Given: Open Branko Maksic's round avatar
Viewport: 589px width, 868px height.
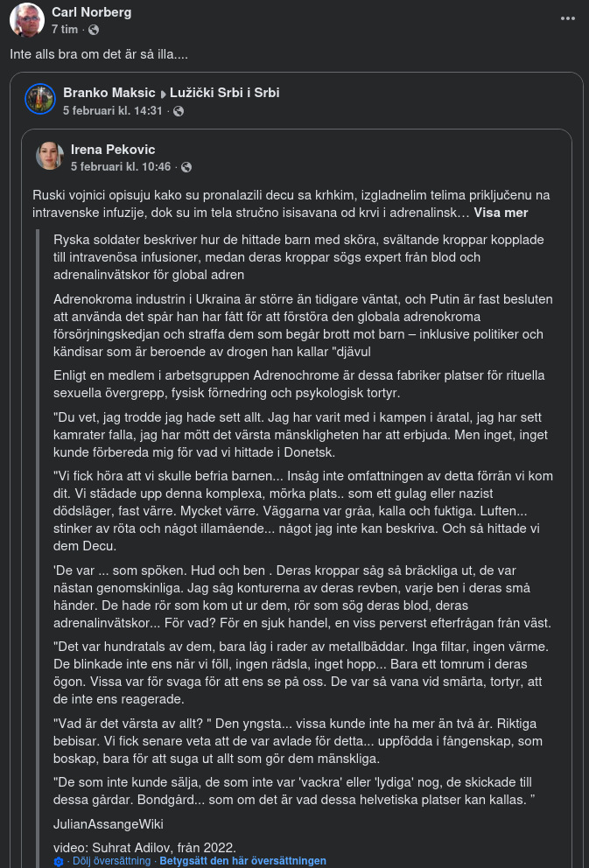Looking at the screenshot, I should point(40,100).
